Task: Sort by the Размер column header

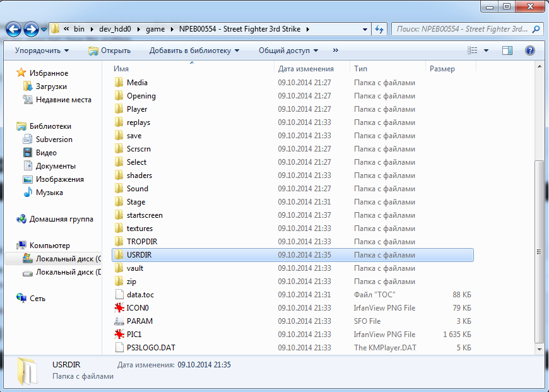Action: click(x=442, y=69)
